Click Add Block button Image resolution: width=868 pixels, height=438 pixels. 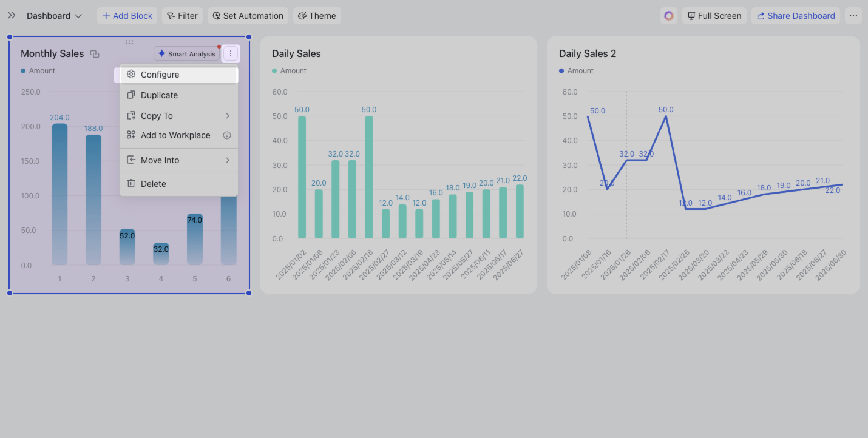pyautogui.click(x=127, y=16)
